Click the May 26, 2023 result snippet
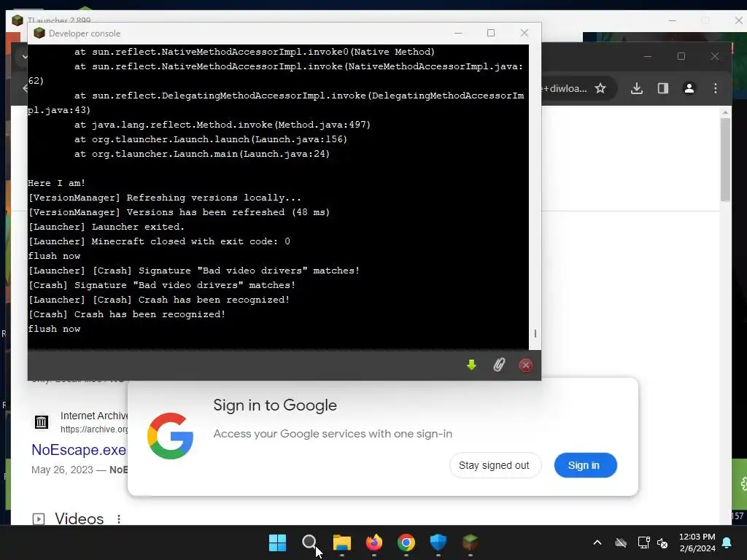Image resolution: width=747 pixels, height=560 pixels. tap(80, 470)
